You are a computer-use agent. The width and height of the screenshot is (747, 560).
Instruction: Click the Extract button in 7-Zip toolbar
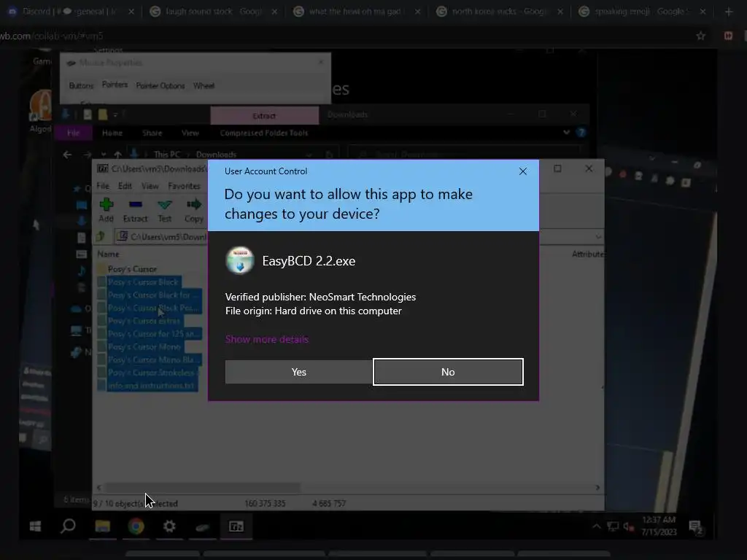pyautogui.click(x=135, y=211)
